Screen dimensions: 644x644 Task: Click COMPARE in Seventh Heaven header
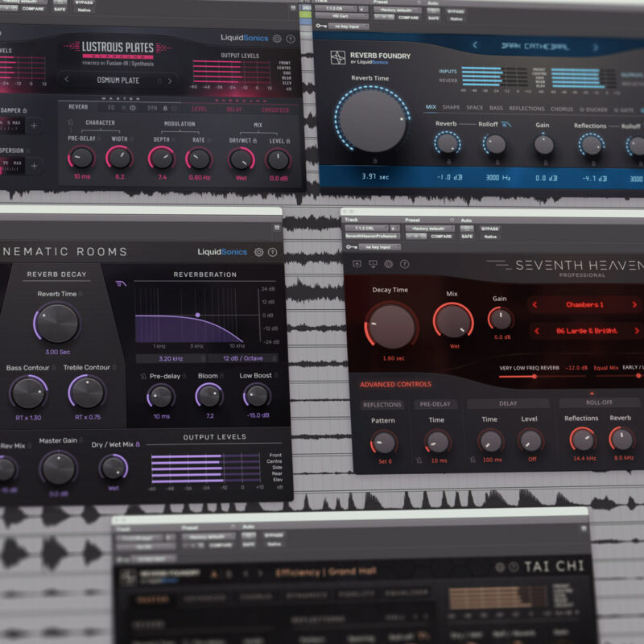point(441,237)
